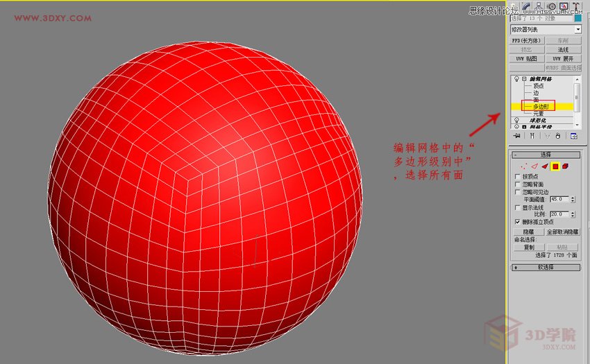Collapse the 编辑网格 modifier tree
The width and height of the screenshot is (590, 364).
point(524,79)
